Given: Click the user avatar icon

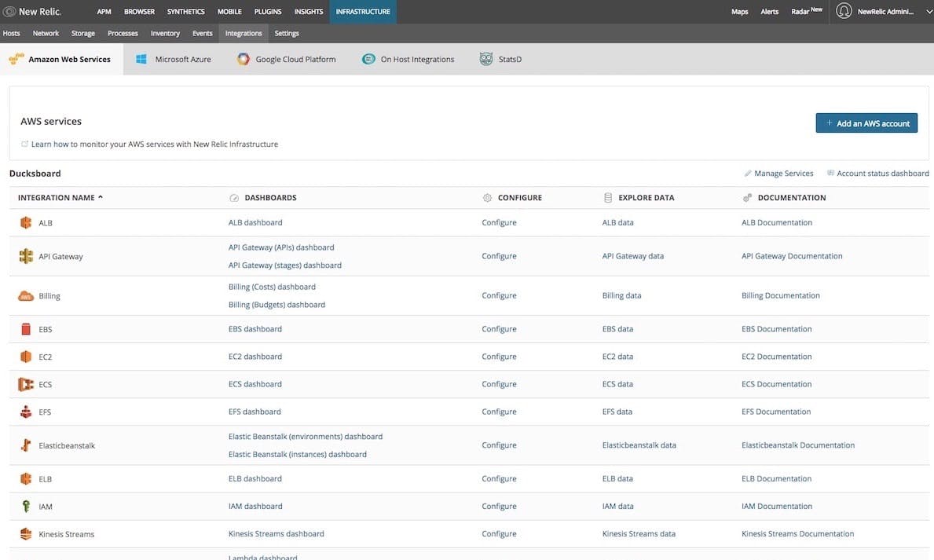Looking at the screenshot, I should pyautogui.click(x=844, y=11).
